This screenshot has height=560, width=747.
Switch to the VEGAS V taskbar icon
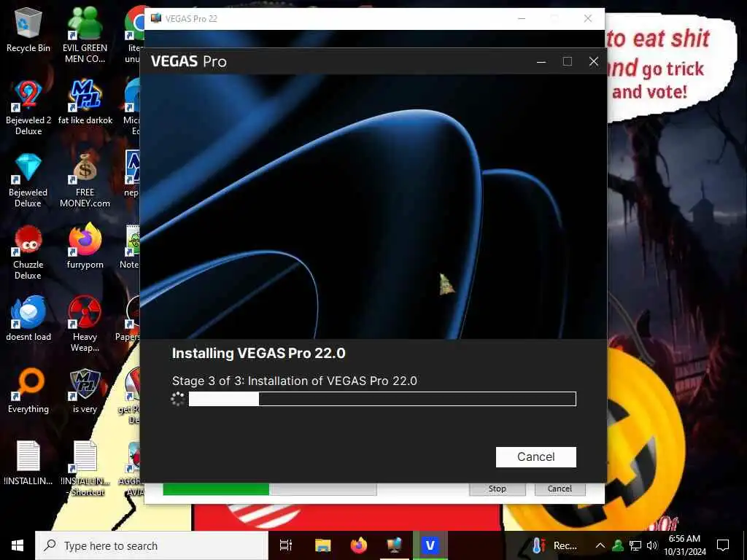click(430, 545)
